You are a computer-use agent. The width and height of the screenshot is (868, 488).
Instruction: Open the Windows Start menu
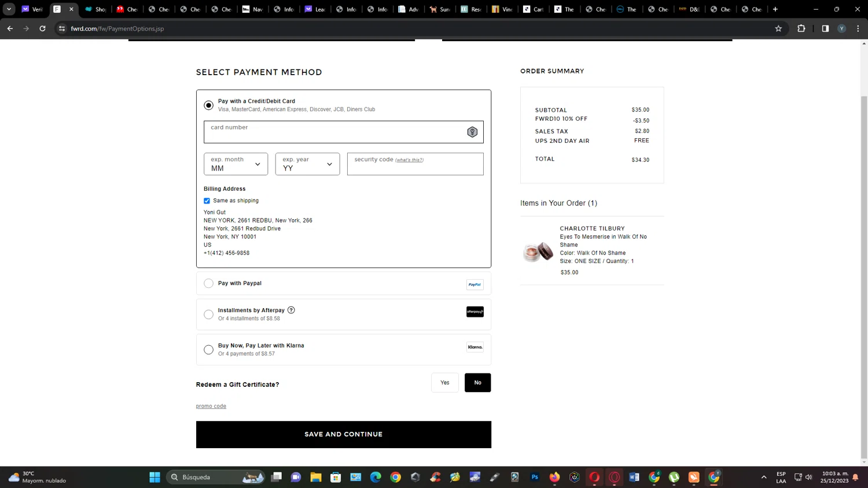click(155, 477)
